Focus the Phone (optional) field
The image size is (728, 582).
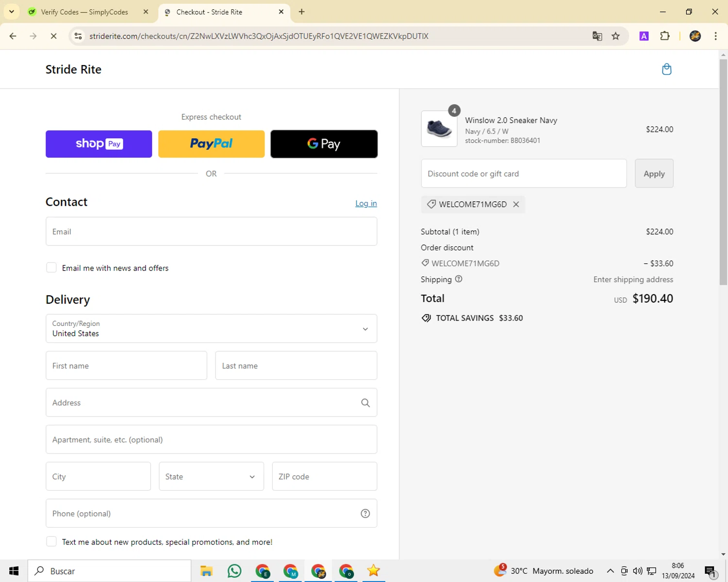coord(211,513)
